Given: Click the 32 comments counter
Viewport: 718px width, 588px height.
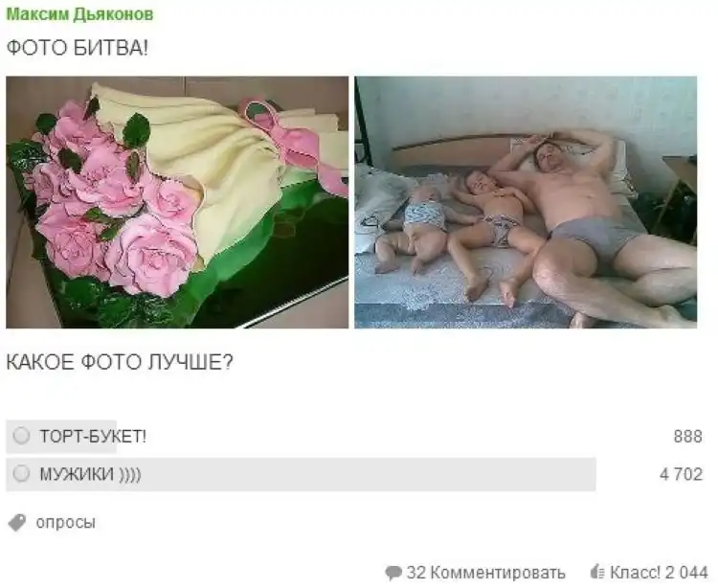Looking at the screenshot, I should tap(416, 573).
